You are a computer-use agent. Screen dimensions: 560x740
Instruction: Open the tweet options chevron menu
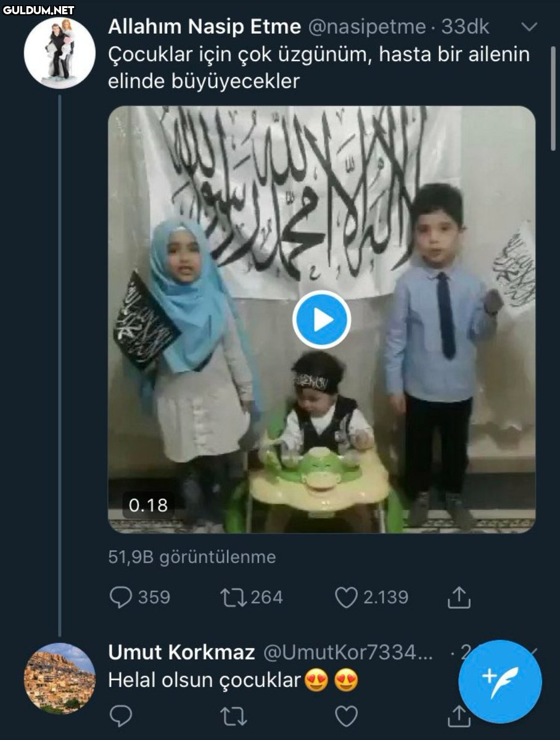pyautogui.click(x=529, y=27)
